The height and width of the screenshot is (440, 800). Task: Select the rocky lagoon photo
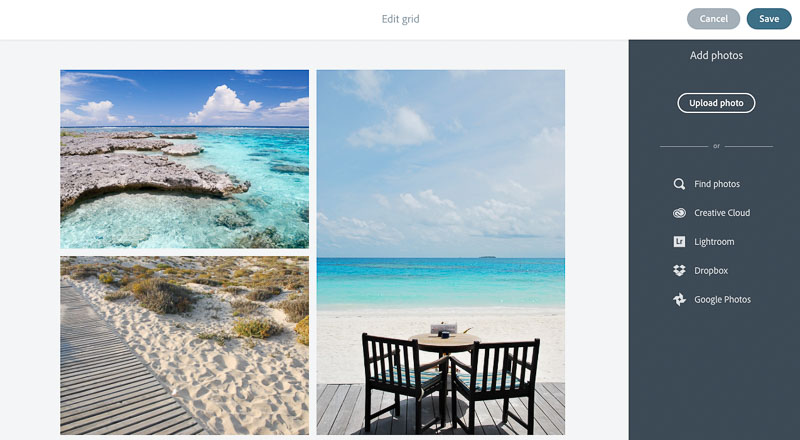184,159
